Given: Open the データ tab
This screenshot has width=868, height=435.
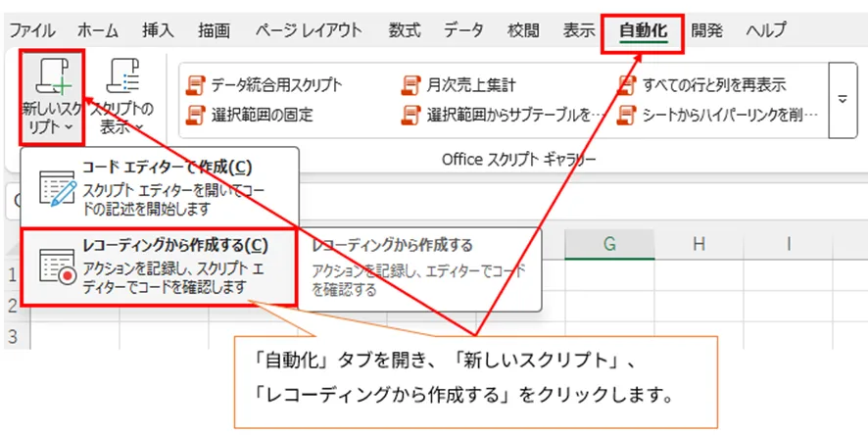Looking at the screenshot, I should (x=463, y=30).
